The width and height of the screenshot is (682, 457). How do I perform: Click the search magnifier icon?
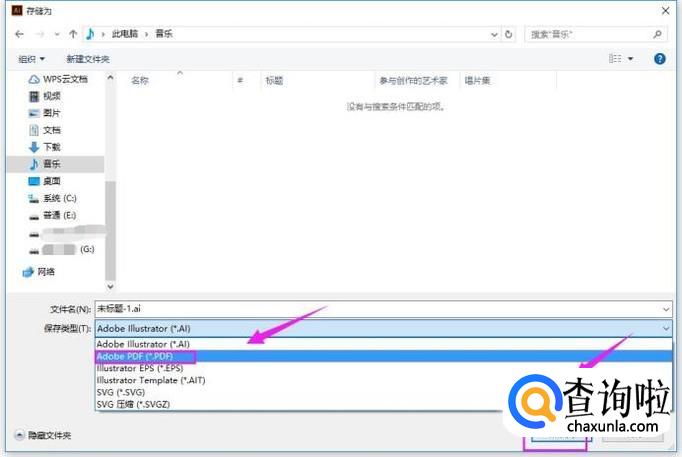coord(657,34)
